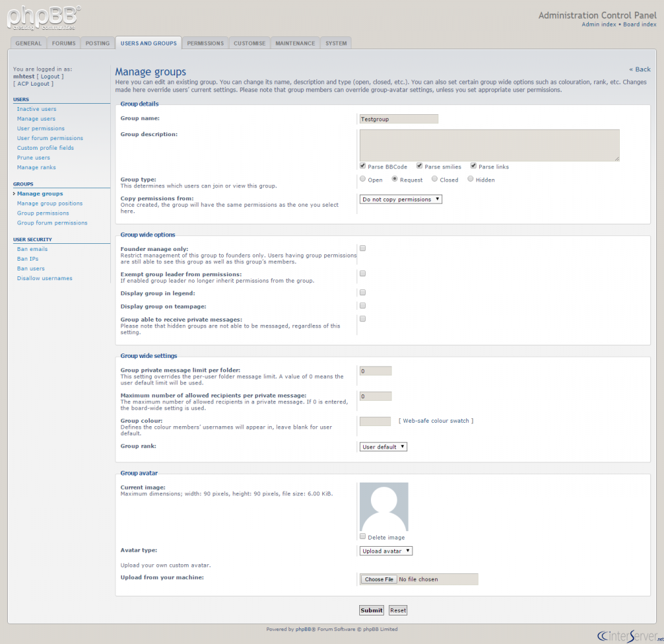Image resolution: width=664 pixels, height=644 pixels.
Task: Click the InterServer logo in footer
Action: (630, 636)
